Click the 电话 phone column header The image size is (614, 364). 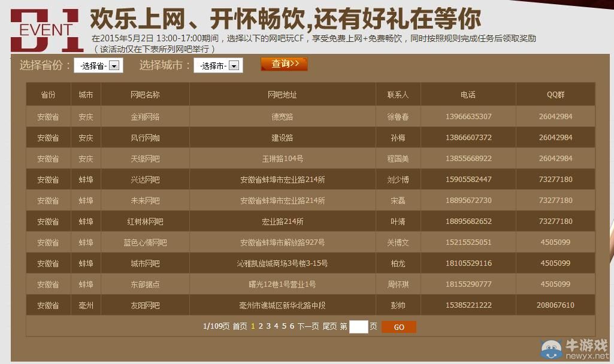coord(467,94)
